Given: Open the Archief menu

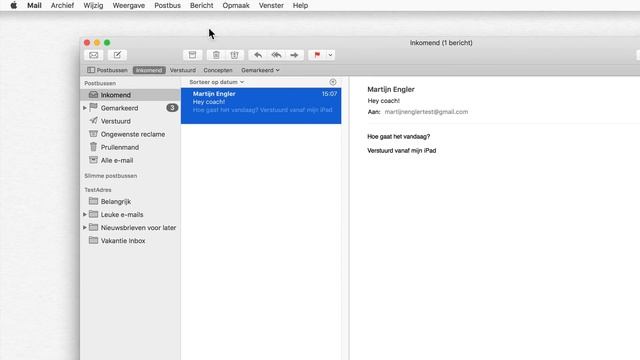Looking at the screenshot, I should (62, 5).
